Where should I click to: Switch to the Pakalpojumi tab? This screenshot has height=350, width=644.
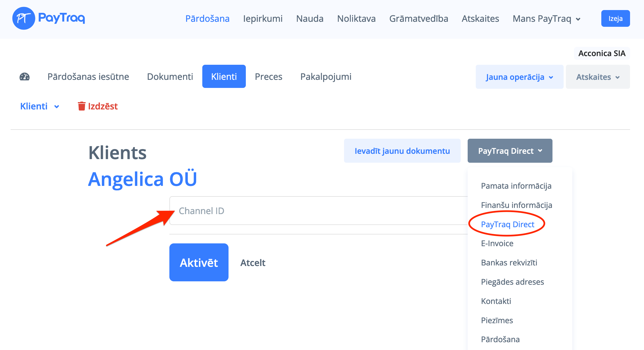(x=326, y=77)
